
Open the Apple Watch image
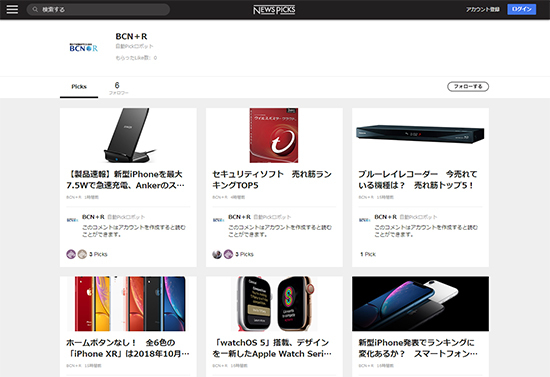[x=274, y=304]
